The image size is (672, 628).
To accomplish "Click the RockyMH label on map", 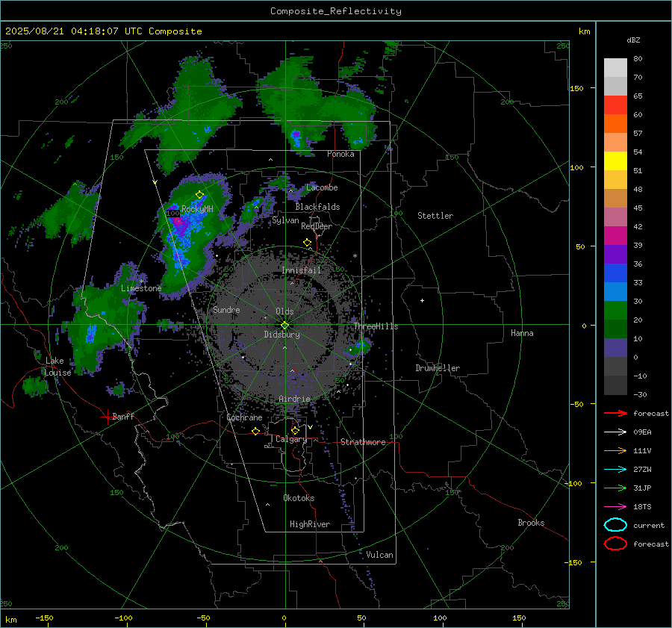I will pos(197,209).
